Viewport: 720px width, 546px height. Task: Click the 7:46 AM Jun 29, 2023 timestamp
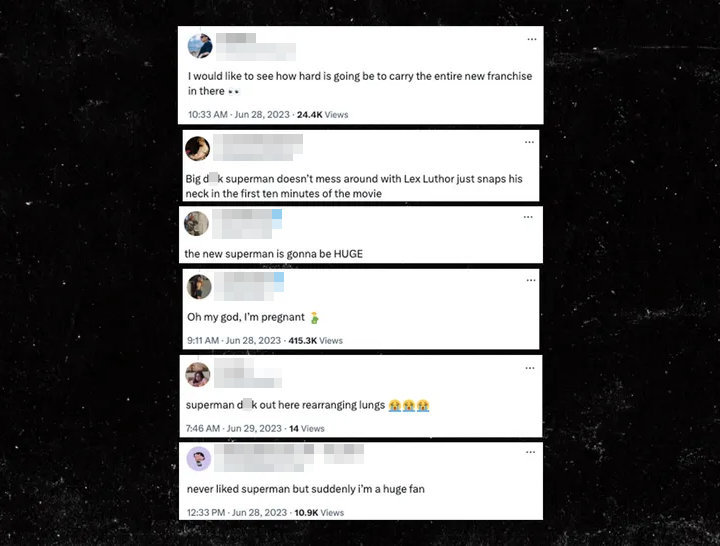click(x=234, y=428)
